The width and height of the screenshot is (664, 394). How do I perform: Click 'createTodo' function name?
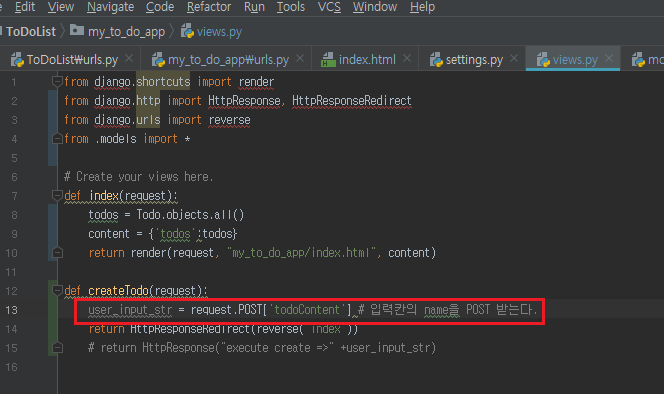[x=118, y=291]
